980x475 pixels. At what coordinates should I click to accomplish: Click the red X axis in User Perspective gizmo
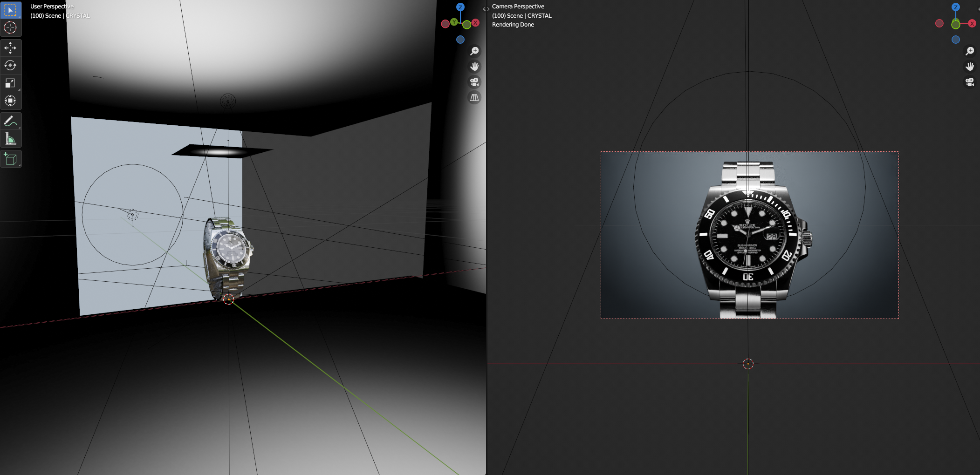click(475, 22)
